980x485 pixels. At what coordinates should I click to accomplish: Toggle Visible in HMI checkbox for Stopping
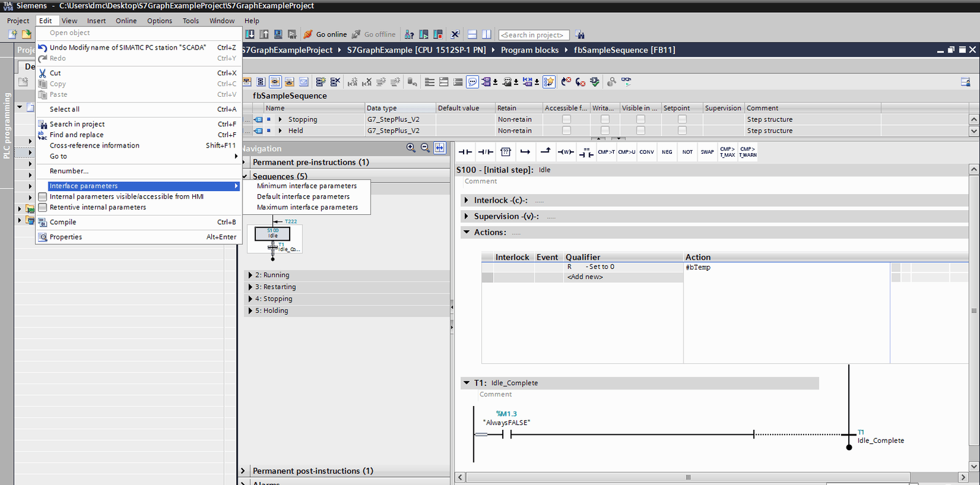coord(641,119)
